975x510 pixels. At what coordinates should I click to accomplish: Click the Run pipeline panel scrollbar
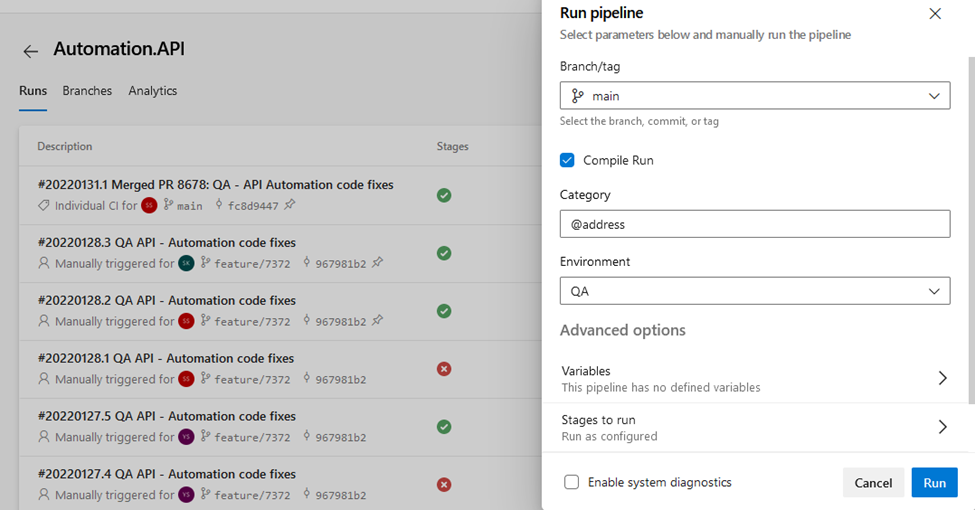click(x=971, y=230)
